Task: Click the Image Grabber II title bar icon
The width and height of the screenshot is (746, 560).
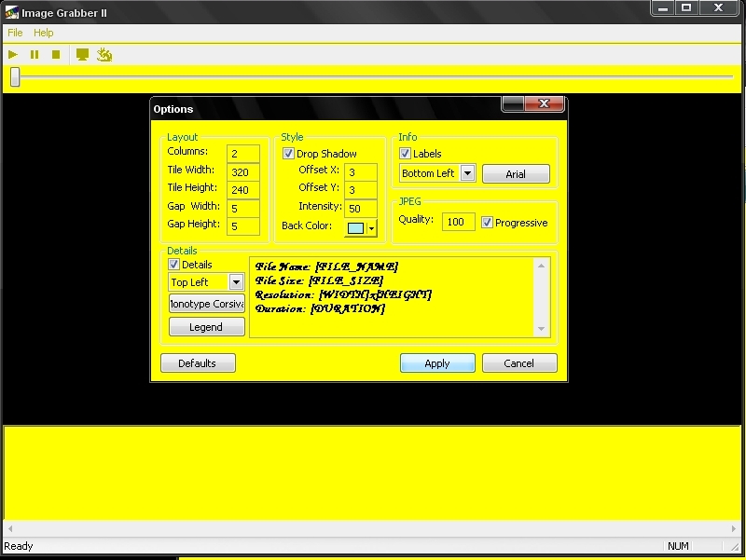Action: [x=11, y=9]
